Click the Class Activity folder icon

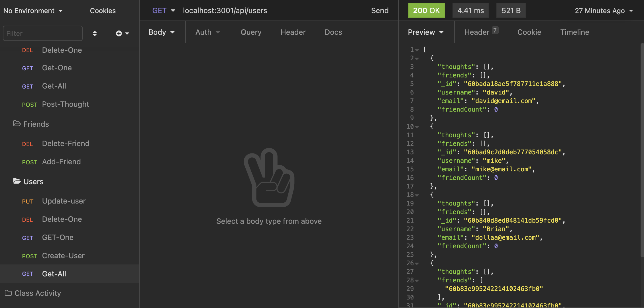[x=8, y=293]
